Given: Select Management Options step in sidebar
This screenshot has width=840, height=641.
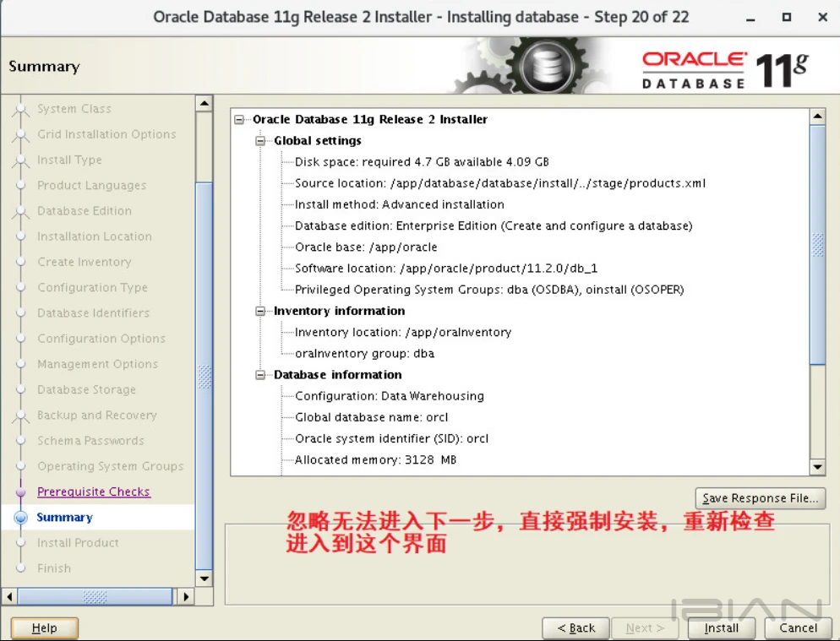Looking at the screenshot, I should pyautogui.click(x=97, y=364).
